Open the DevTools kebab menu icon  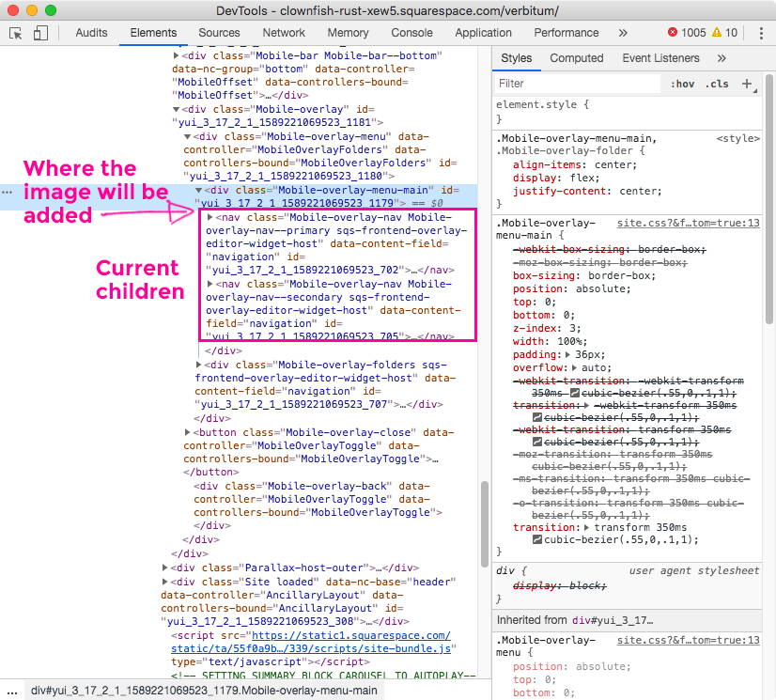[x=761, y=33]
